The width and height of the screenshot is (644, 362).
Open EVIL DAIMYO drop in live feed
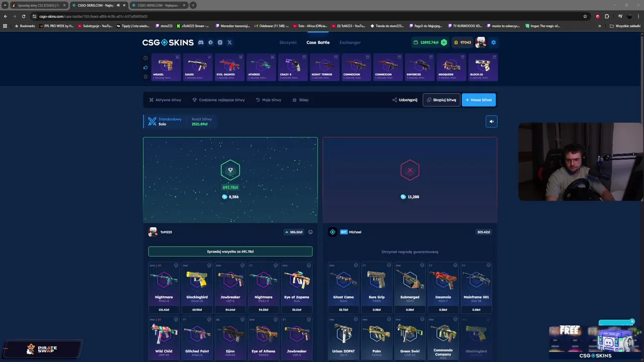(229, 67)
